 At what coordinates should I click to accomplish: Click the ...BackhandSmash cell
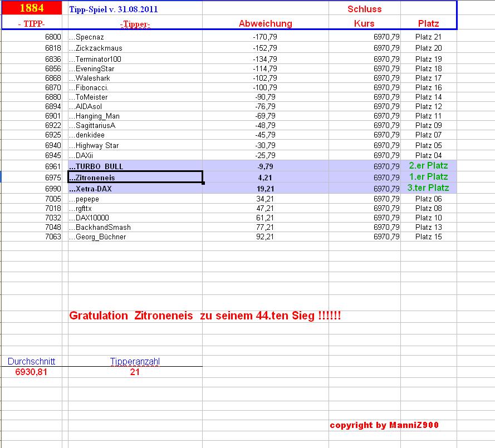coord(135,227)
